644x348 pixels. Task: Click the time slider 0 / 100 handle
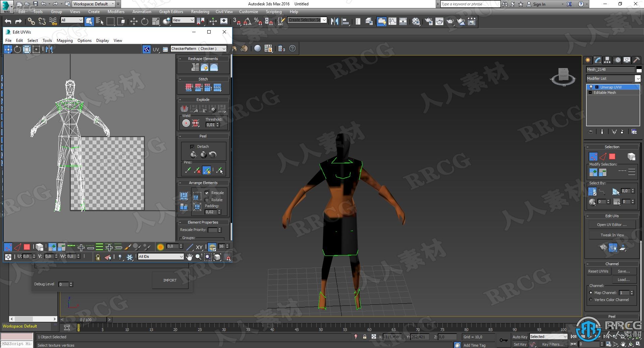[86, 320]
